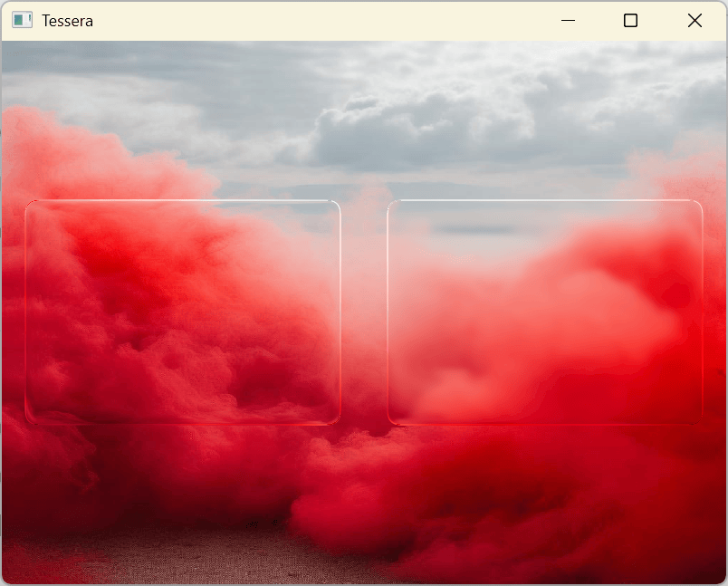Click bottom-left rounded corner of right glass panel
Image resolution: width=728 pixels, height=586 pixels.
392,419
